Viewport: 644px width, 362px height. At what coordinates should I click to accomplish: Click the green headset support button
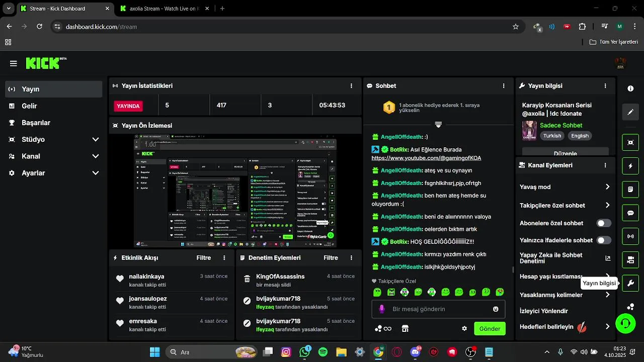[x=625, y=323]
